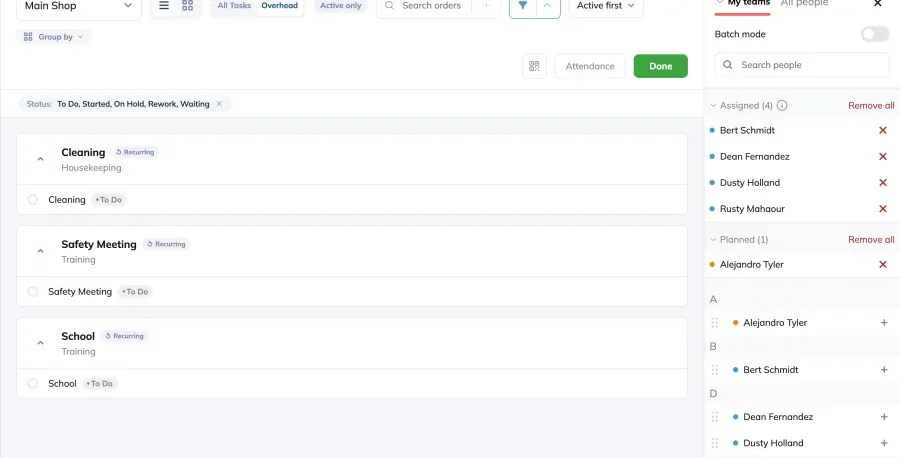Click Remove all for Planned
This screenshot has height=458, width=900.
(x=871, y=239)
